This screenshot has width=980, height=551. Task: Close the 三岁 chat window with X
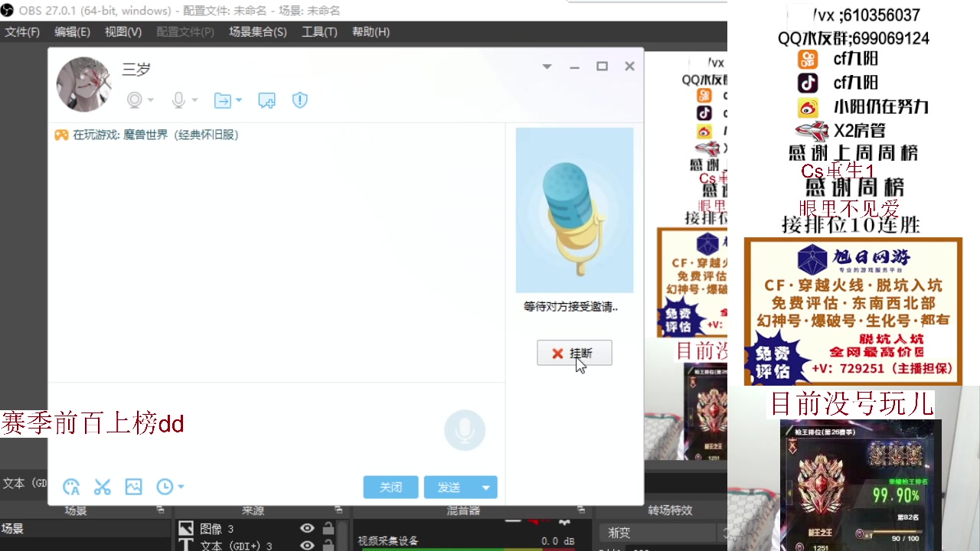click(x=629, y=67)
